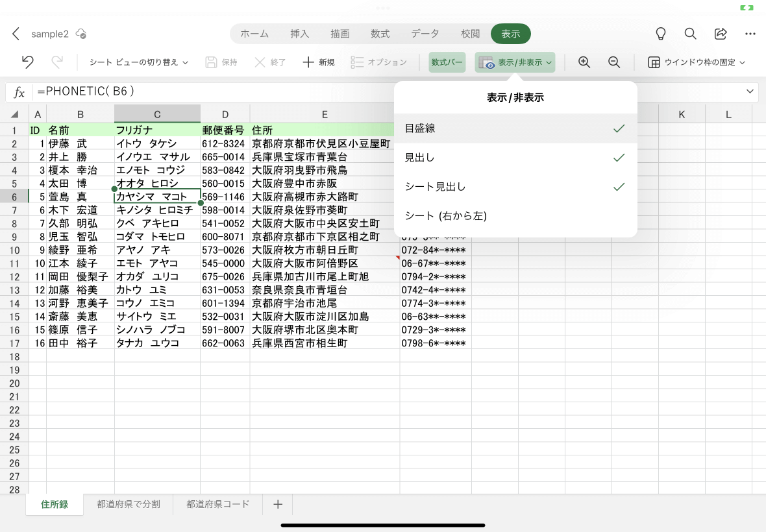The height and width of the screenshot is (532, 766).
Task: Select cell 伊藤 武
Action: [x=80, y=143]
